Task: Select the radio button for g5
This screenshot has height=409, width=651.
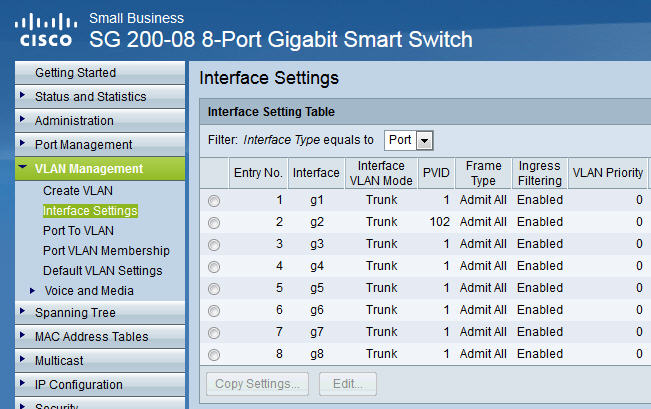Action: [x=214, y=289]
